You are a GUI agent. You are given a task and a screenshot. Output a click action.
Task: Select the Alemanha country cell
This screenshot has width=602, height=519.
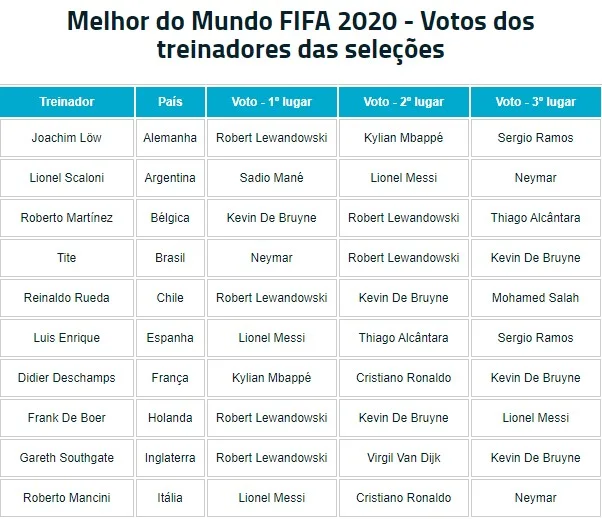click(170, 138)
